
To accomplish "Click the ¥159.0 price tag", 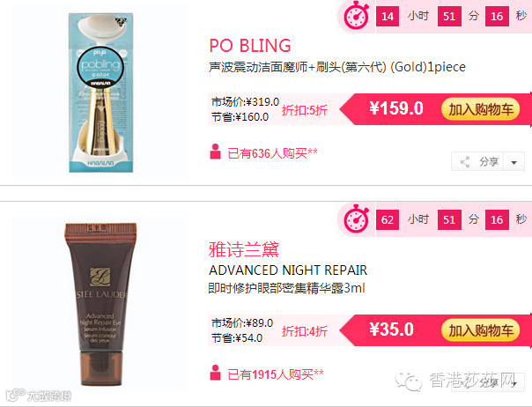I will tap(396, 108).
